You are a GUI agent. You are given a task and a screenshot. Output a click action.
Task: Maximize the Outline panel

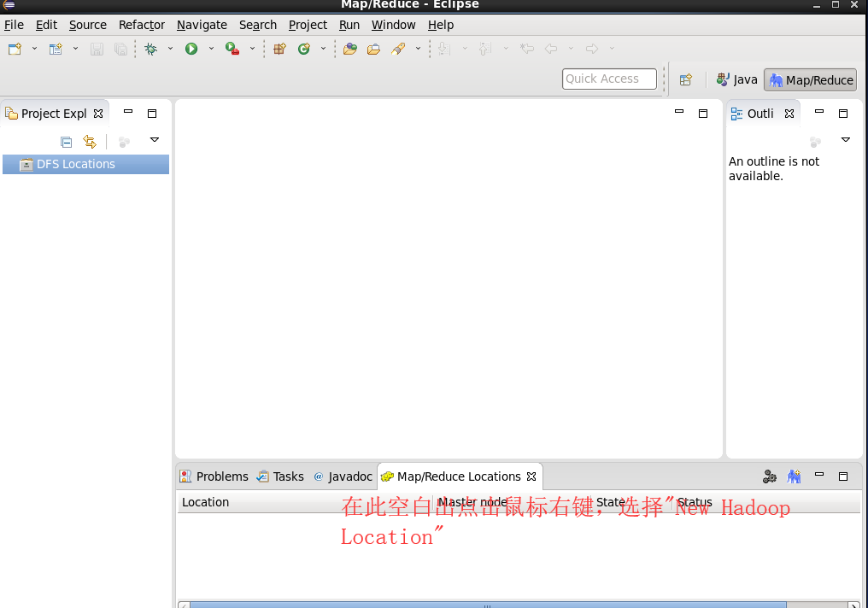[x=843, y=114]
